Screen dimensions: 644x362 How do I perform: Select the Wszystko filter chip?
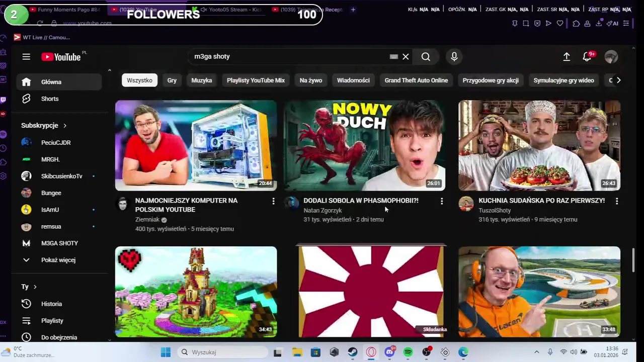click(139, 80)
